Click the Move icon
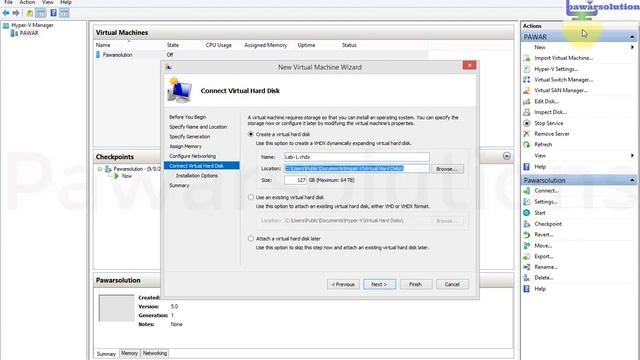The width and height of the screenshot is (640, 360). 527,246
